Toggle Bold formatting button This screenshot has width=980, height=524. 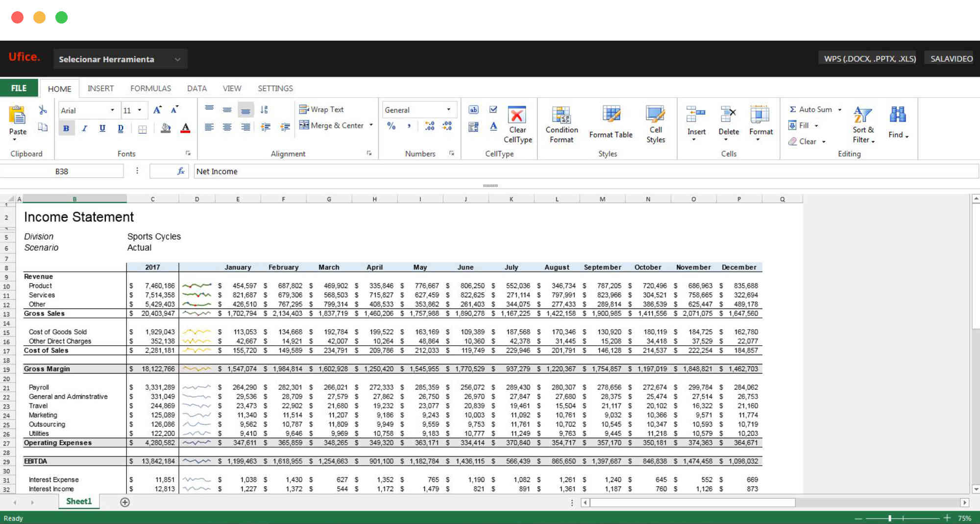click(66, 128)
